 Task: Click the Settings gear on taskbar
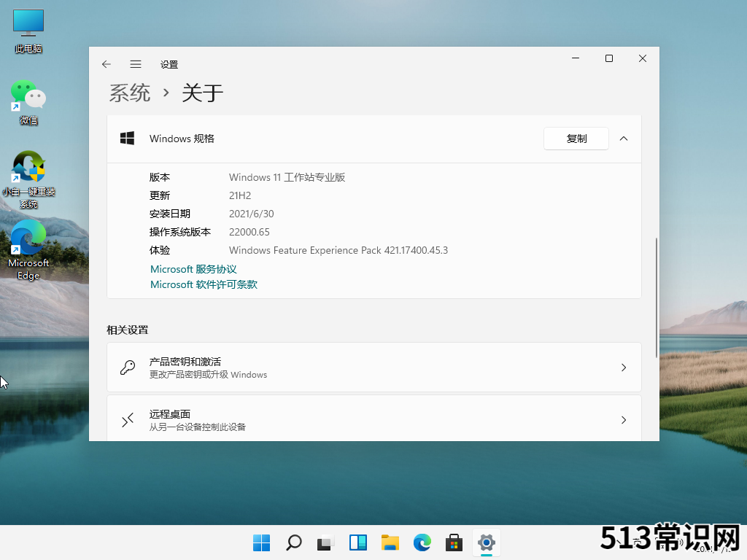(487, 542)
